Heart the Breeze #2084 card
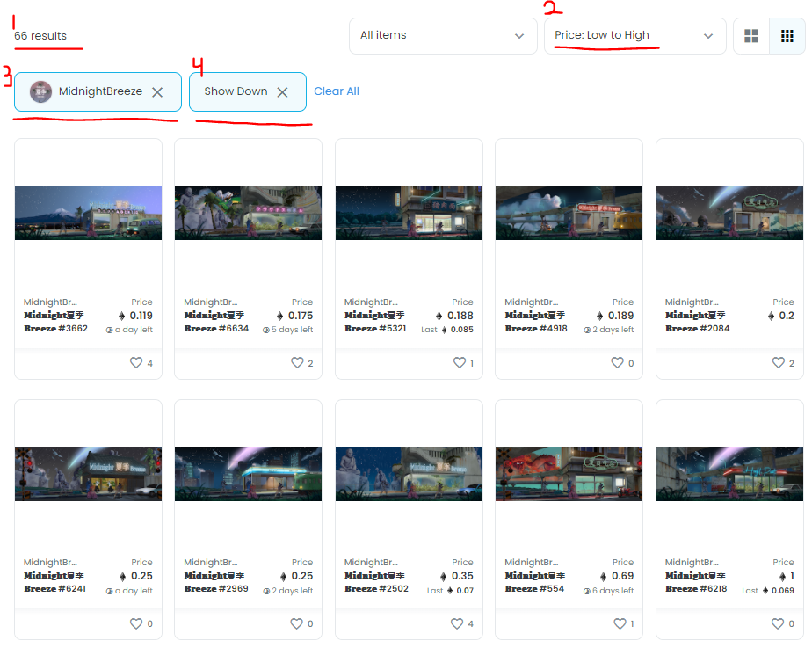This screenshot has width=812, height=648. coord(779,363)
